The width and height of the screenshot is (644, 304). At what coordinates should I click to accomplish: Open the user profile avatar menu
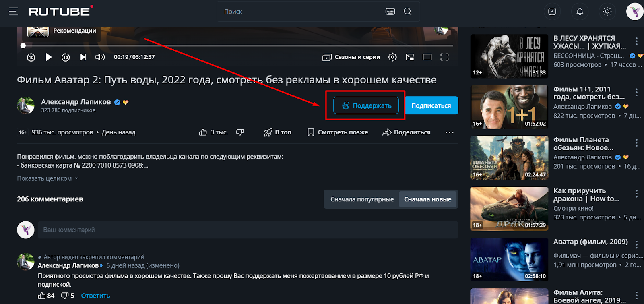[x=635, y=12]
